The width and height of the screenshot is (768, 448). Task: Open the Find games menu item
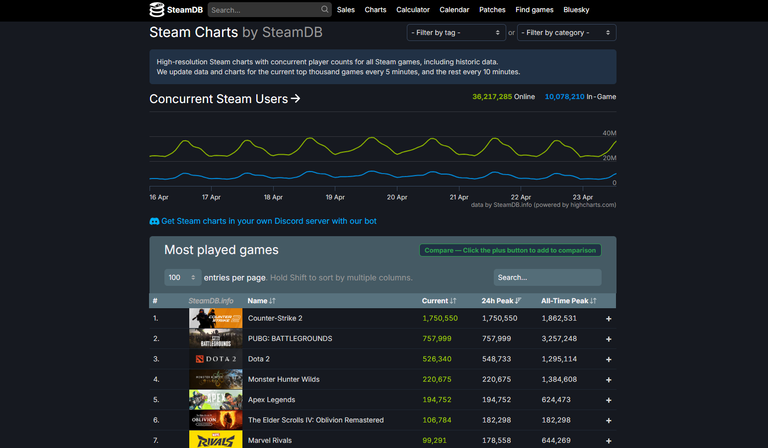(534, 10)
